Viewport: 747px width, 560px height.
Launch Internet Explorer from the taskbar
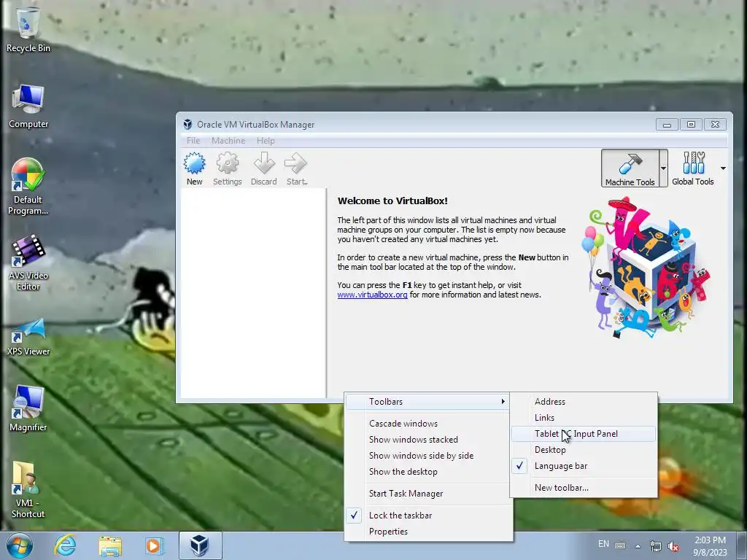tap(65, 545)
